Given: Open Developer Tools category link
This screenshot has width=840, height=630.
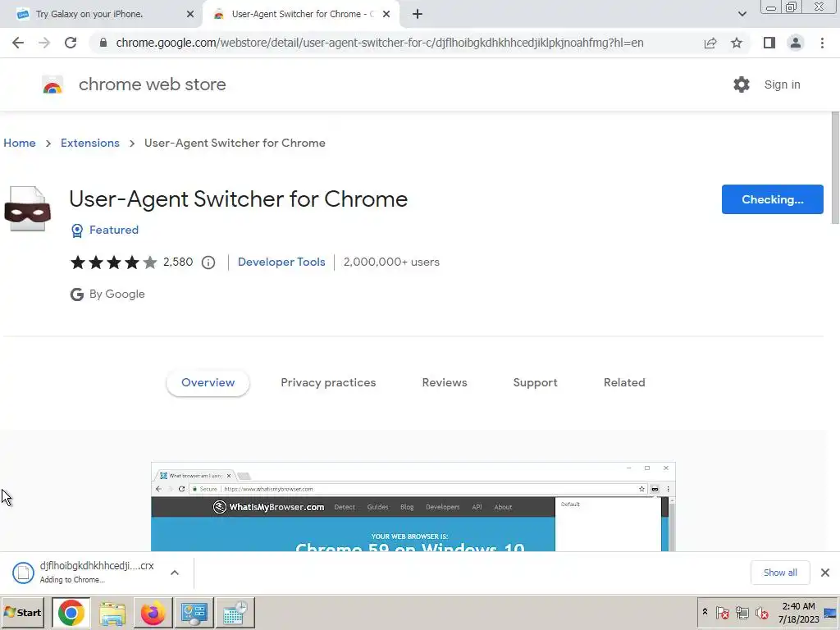Looking at the screenshot, I should coord(281,262).
